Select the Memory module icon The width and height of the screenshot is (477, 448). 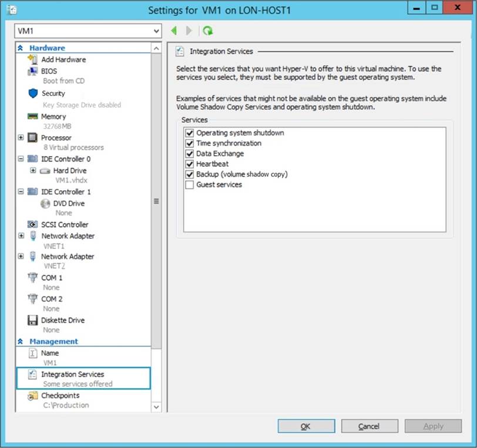(x=33, y=117)
